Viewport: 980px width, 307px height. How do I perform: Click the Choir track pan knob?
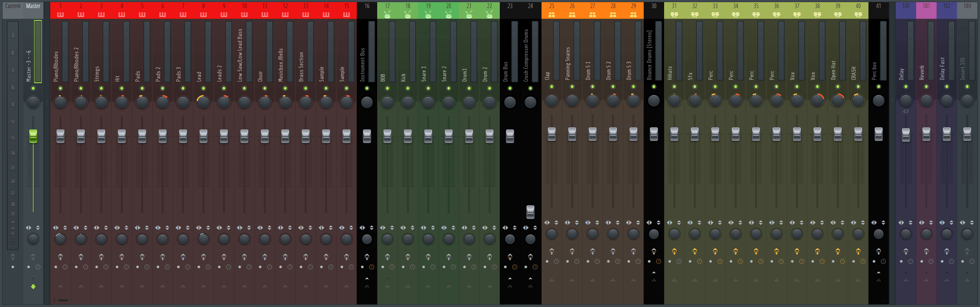pos(265,102)
